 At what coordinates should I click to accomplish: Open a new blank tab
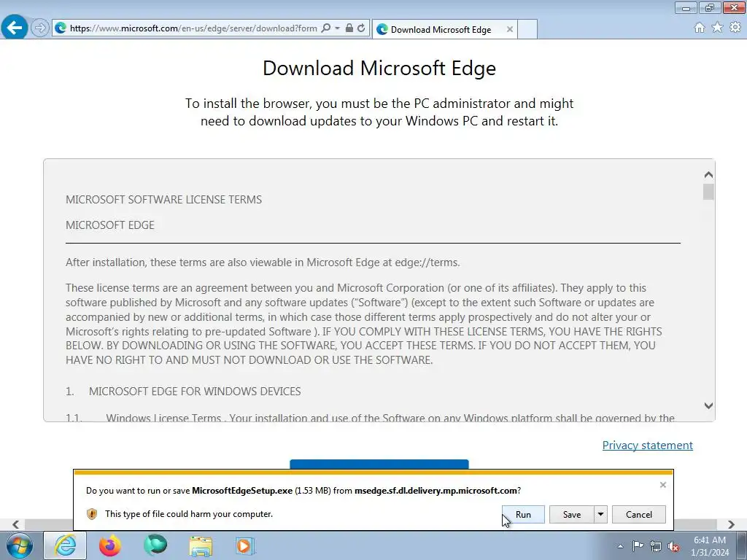coord(527,29)
